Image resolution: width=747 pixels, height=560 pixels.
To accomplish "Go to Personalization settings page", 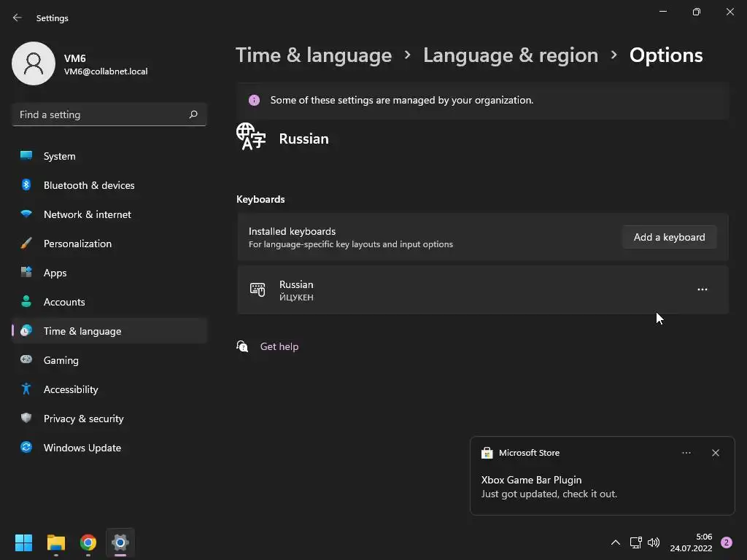I will point(77,244).
